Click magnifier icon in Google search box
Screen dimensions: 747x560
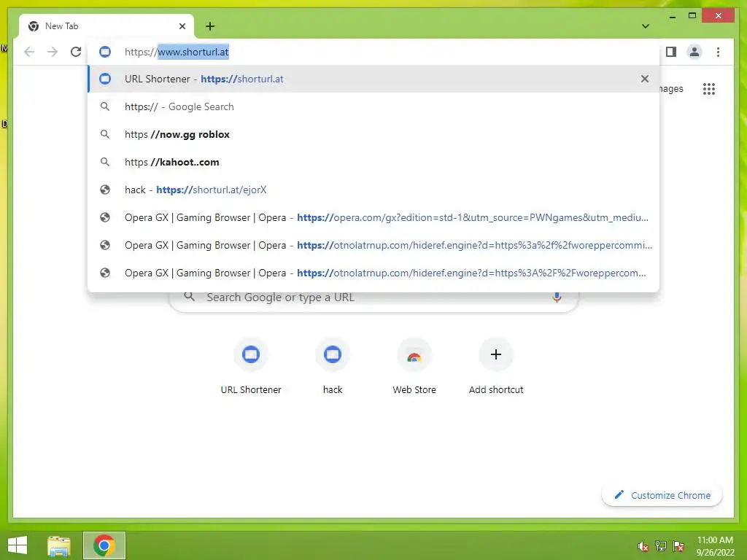(190, 297)
